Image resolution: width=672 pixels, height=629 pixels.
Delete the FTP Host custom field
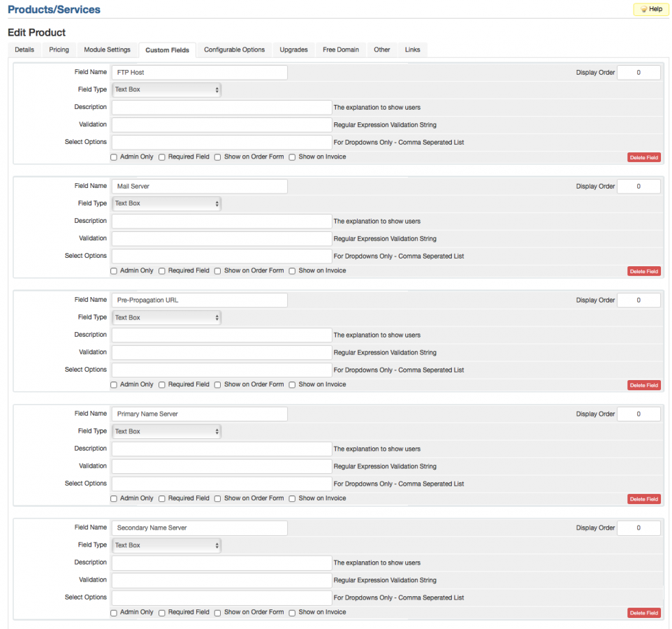pos(643,158)
